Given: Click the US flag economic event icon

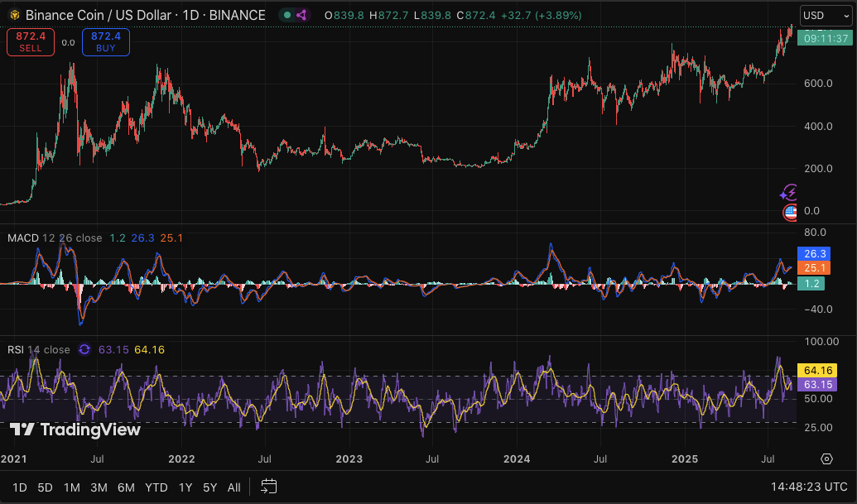Looking at the screenshot, I should click(x=790, y=212).
